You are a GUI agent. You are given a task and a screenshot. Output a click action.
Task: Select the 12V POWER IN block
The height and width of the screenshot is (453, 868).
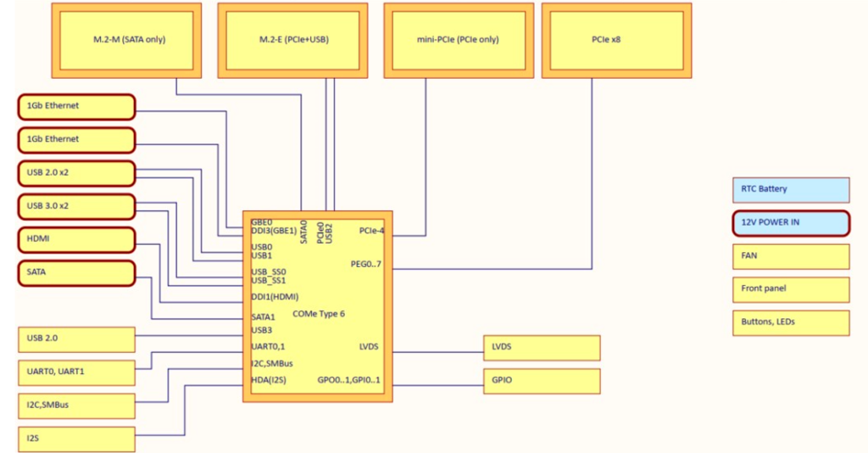point(790,223)
